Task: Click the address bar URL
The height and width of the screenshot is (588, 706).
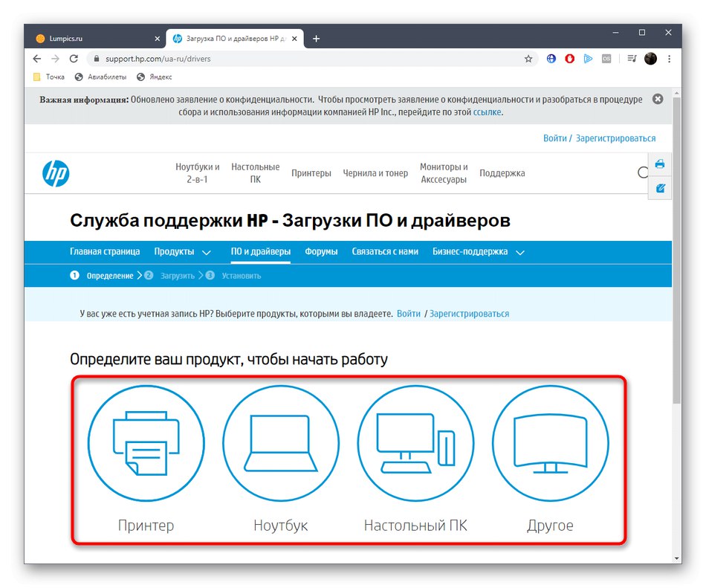Action: (158, 59)
